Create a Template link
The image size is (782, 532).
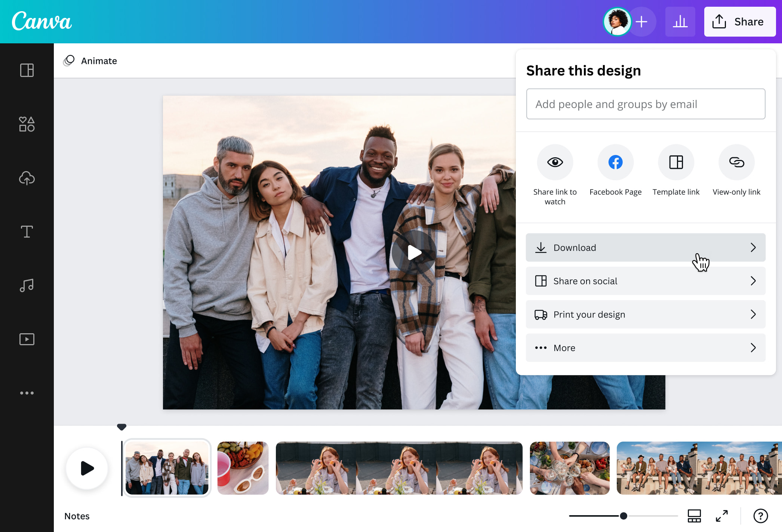(675, 162)
